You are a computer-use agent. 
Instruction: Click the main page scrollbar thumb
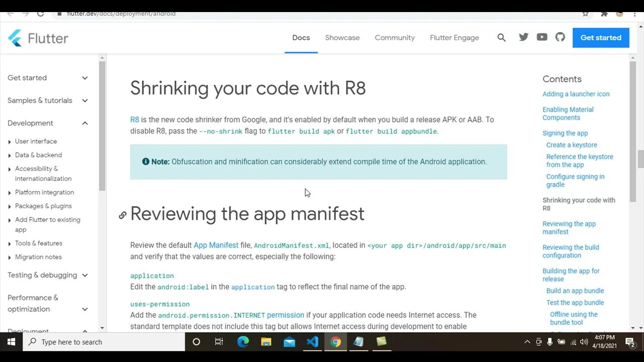click(x=640, y=159)
